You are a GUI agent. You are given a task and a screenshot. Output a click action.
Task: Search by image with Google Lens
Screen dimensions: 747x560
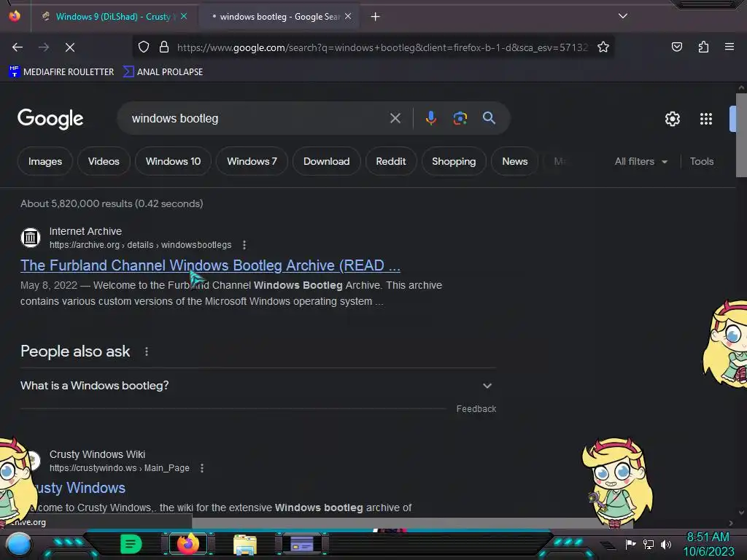coord(460,118)
